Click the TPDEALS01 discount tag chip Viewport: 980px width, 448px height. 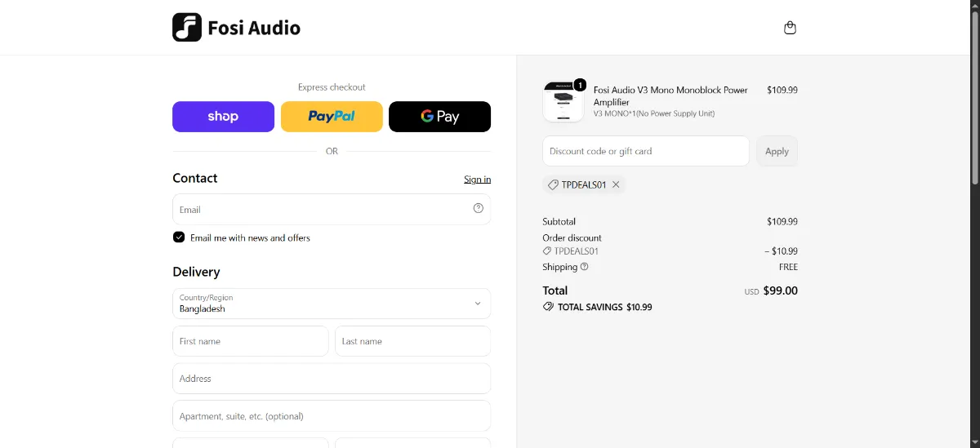point(584,184)
